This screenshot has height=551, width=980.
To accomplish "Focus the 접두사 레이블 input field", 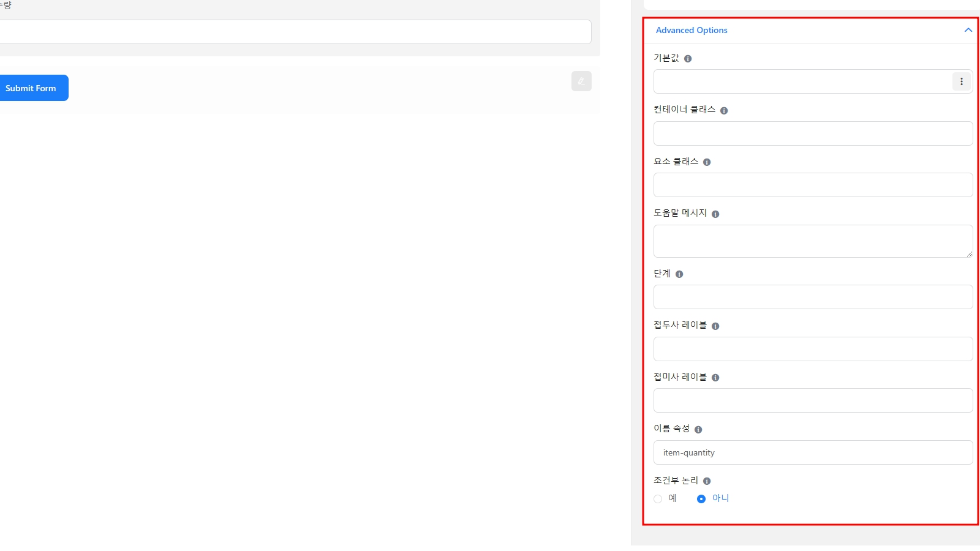I will (x=813, y=349).
